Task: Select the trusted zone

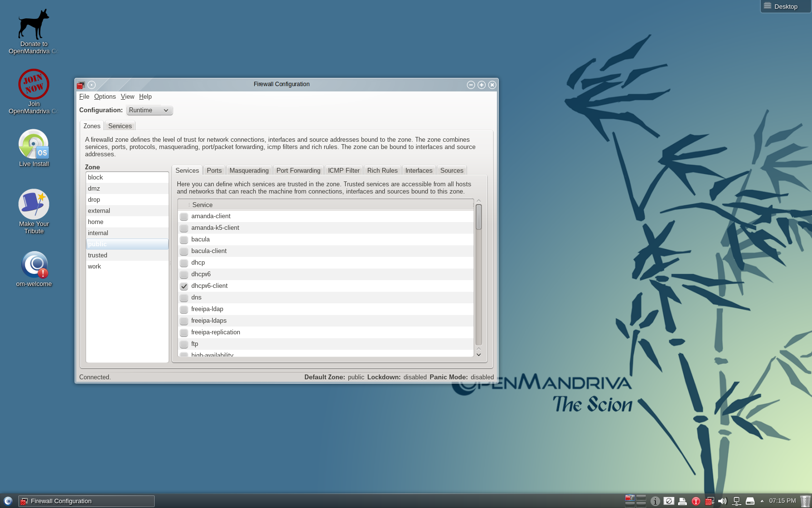Action: [127, 255]
